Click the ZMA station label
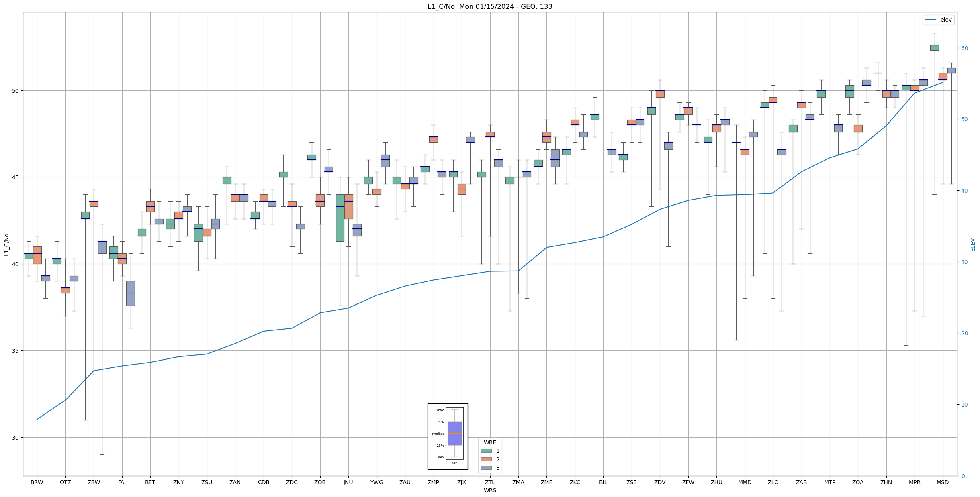Image resolution: width=980 pixels, height=497 pixels. [518, 482]
